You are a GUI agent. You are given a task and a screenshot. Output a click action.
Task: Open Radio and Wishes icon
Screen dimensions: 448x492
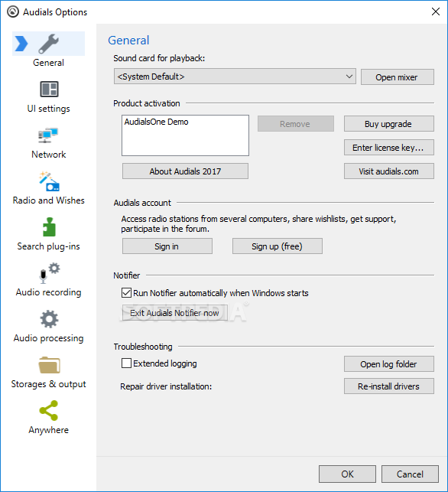49,181
